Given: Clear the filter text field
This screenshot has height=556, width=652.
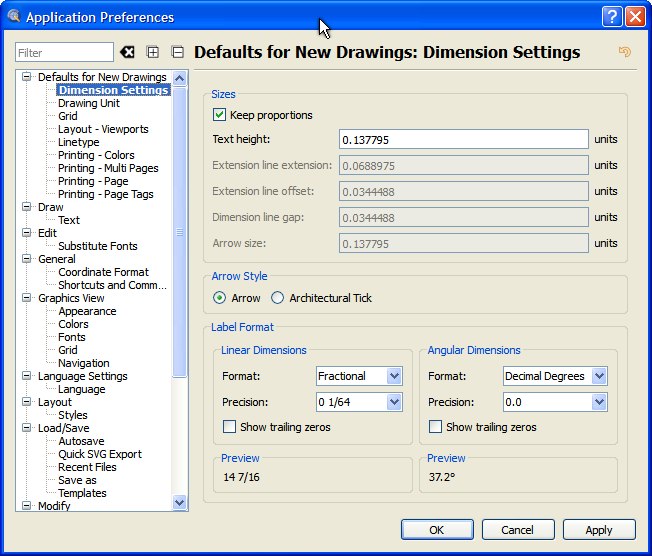Looking at the screenshot, I should pyautogui.click(x=127, y=52).
